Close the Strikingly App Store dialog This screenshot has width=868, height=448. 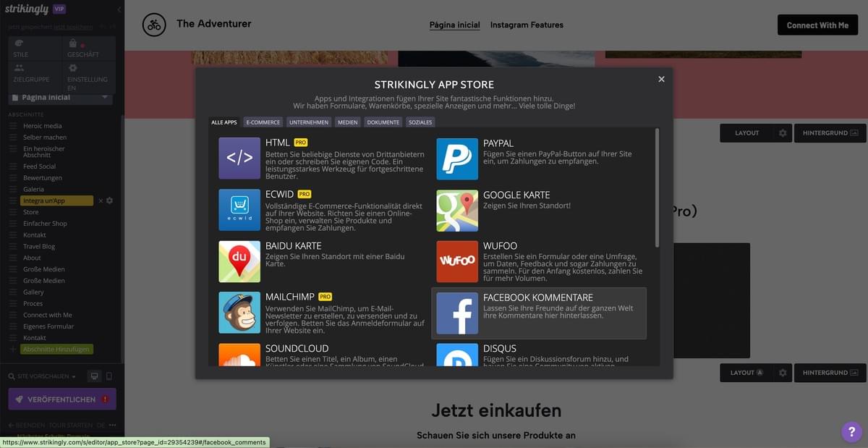pos(661,79)
